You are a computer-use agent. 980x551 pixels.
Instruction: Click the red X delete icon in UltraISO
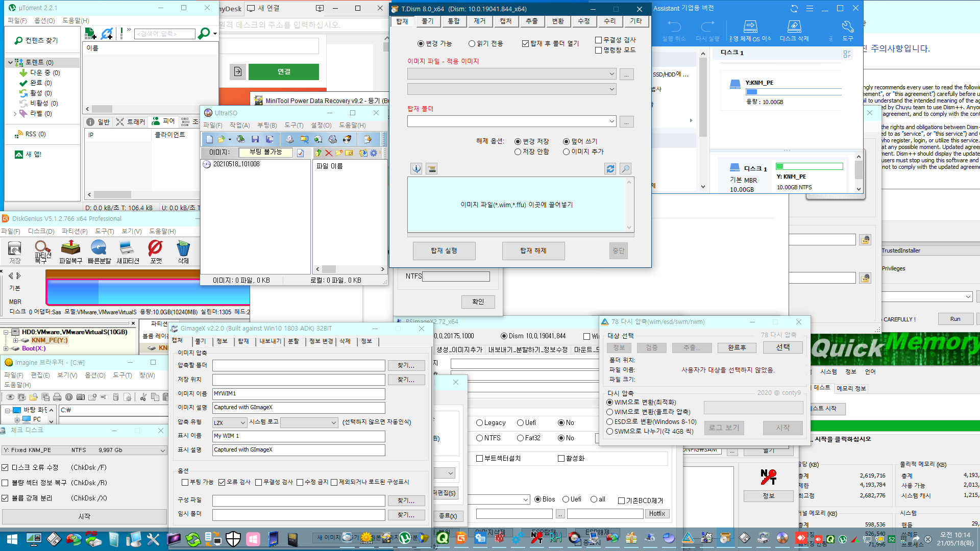(x=329, y=153)
